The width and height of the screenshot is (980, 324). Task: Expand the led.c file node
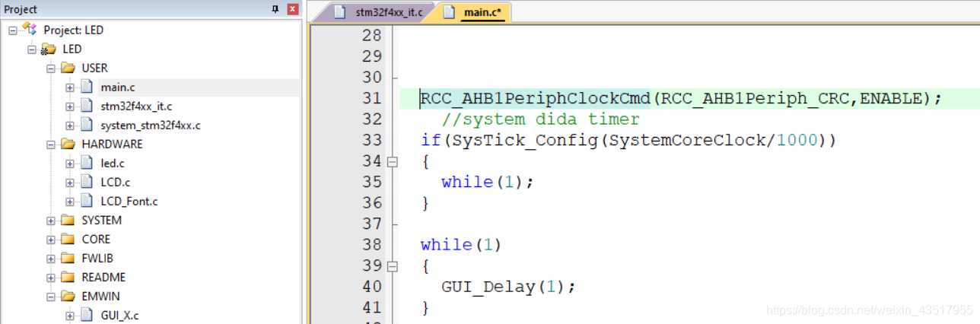coord(70,163)
